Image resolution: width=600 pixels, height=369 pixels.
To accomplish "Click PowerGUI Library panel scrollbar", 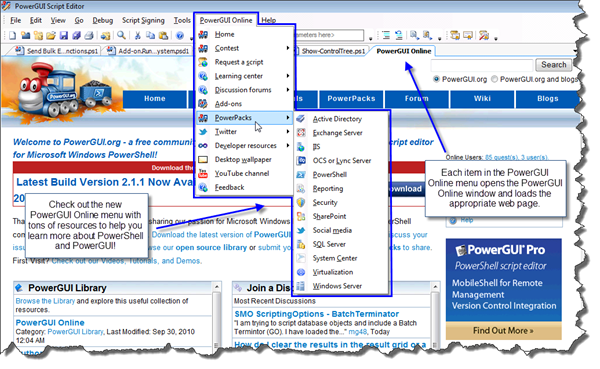I will point(217,316).
